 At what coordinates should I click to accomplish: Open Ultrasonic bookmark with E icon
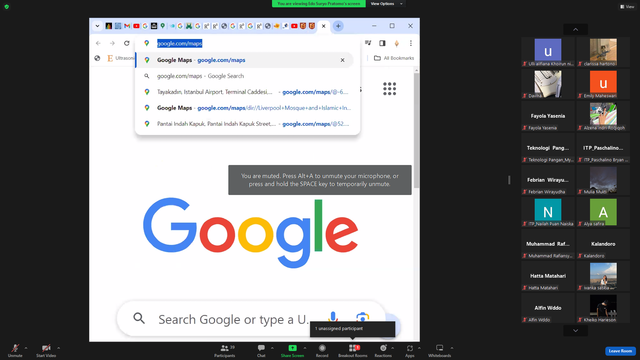click(121, 58)
